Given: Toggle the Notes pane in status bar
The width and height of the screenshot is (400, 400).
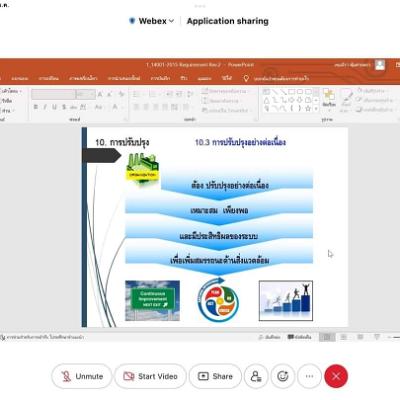Looking at the screenshot, I should (x=269, y=337).
